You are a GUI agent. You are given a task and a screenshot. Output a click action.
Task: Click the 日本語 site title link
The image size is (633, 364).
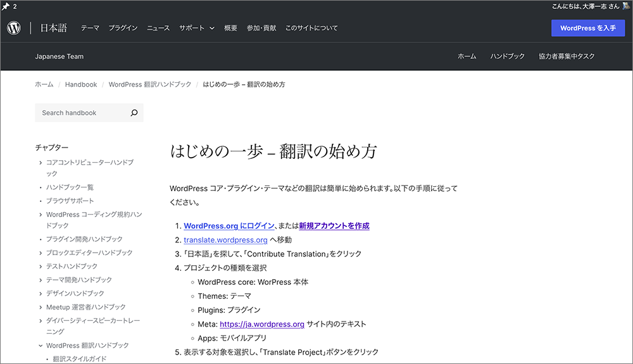click(53, 28)
